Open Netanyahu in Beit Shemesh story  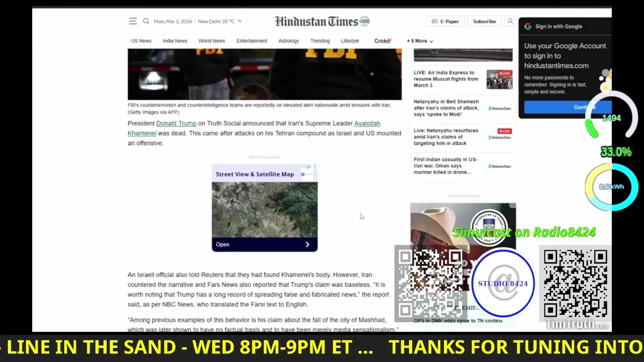coord(446,108)
